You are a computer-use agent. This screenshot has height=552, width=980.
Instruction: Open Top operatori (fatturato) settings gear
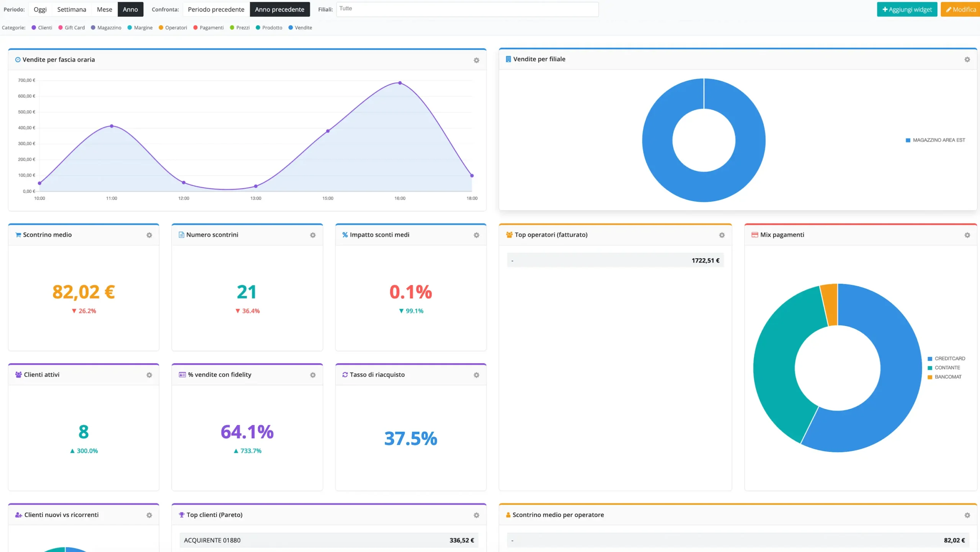click(722, 235)
